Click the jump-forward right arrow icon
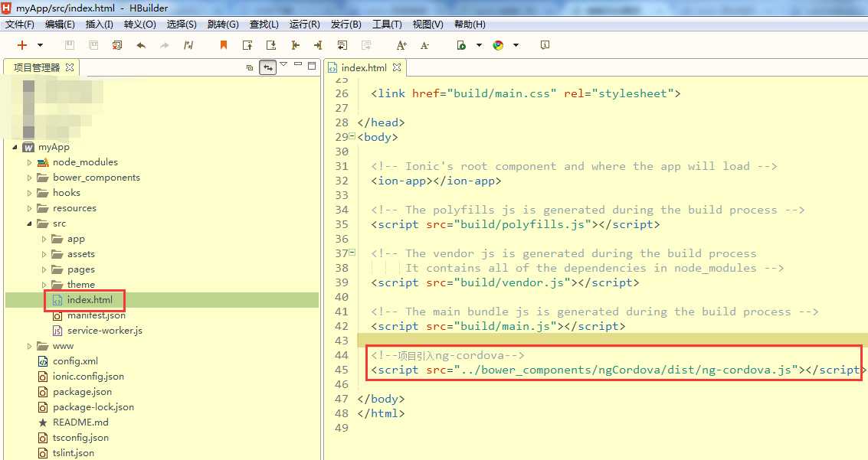Screen dimensions: 868x460 (318, 45)
